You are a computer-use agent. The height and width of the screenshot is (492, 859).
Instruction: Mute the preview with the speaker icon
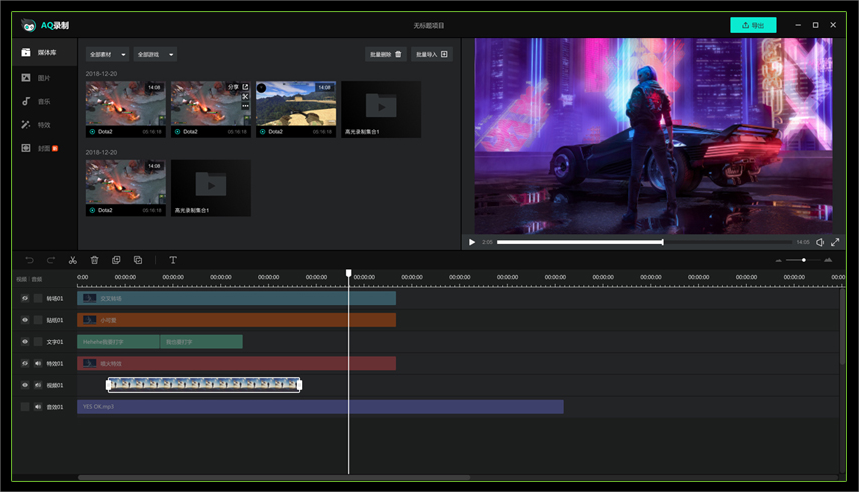[x=820, y=242]
